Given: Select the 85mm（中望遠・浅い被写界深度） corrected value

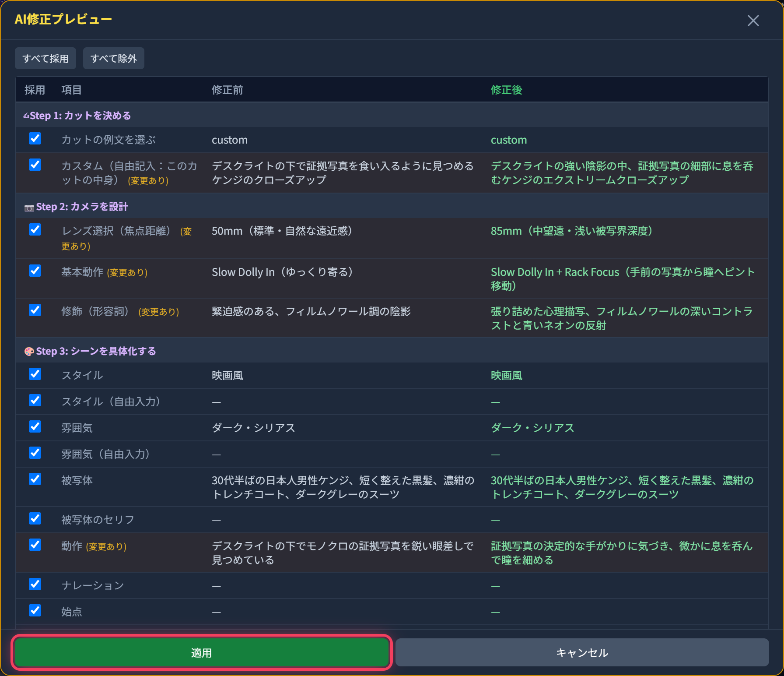Looking at the screenshot, I should (x=572, y=231).
